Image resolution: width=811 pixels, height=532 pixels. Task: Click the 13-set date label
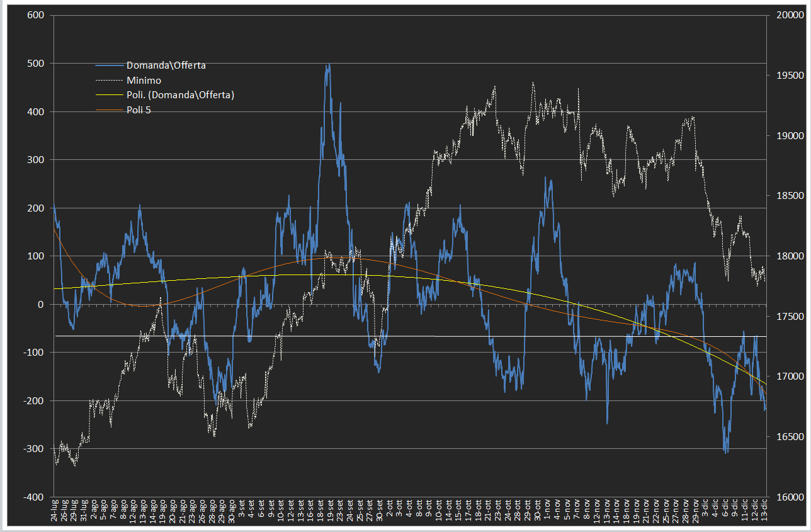[300, 510]
